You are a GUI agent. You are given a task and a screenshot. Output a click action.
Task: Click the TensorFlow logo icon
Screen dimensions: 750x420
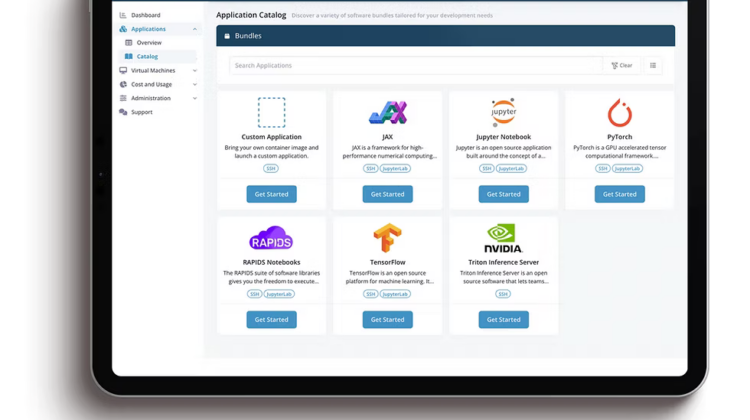point(387,238)
